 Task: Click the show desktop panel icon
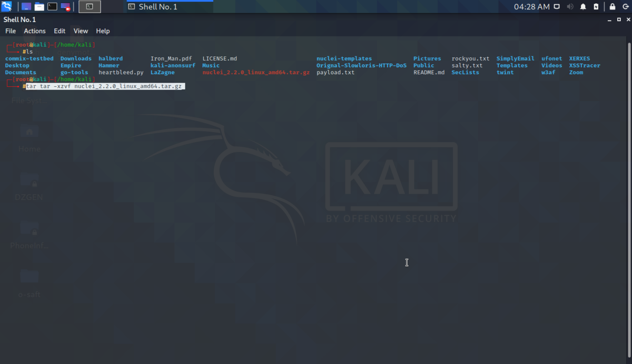pos(26,7)
